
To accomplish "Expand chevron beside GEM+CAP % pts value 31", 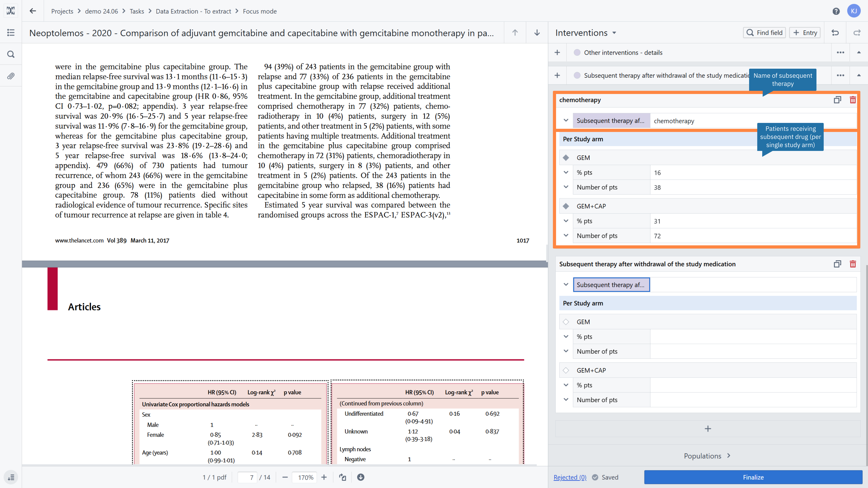I will click(x=566, y=221).
